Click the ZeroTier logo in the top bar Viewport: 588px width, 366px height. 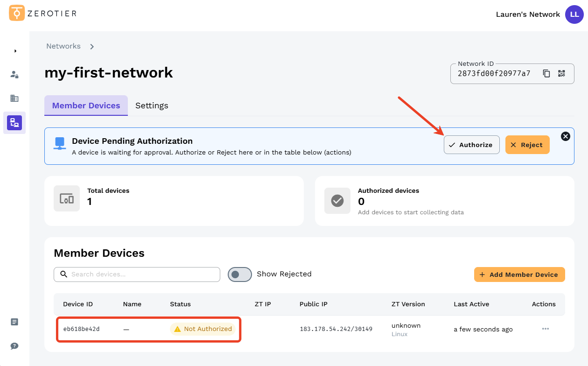(42, 13)
